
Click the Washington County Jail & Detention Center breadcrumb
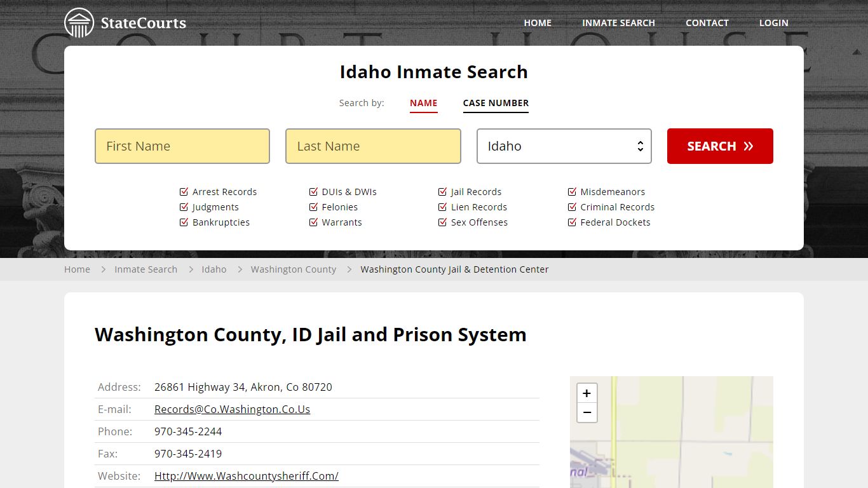454,269
